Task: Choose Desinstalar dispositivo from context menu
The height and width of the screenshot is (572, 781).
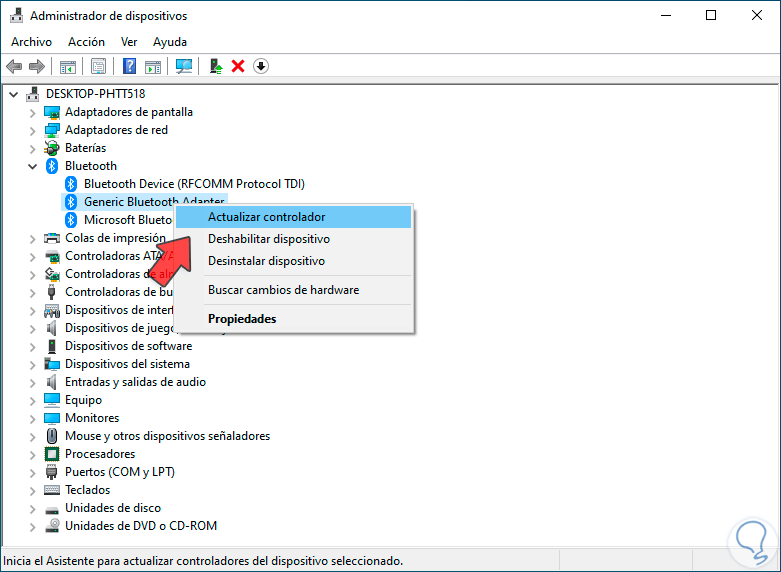Action: point(294,261)
